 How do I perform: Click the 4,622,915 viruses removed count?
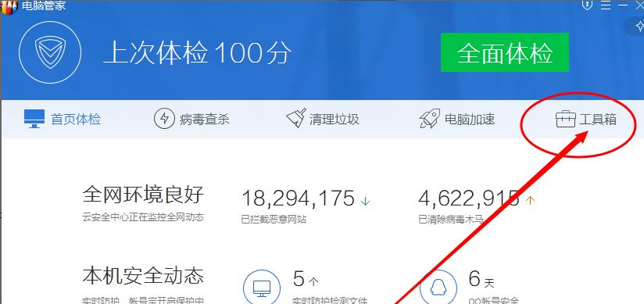point(469,198)
